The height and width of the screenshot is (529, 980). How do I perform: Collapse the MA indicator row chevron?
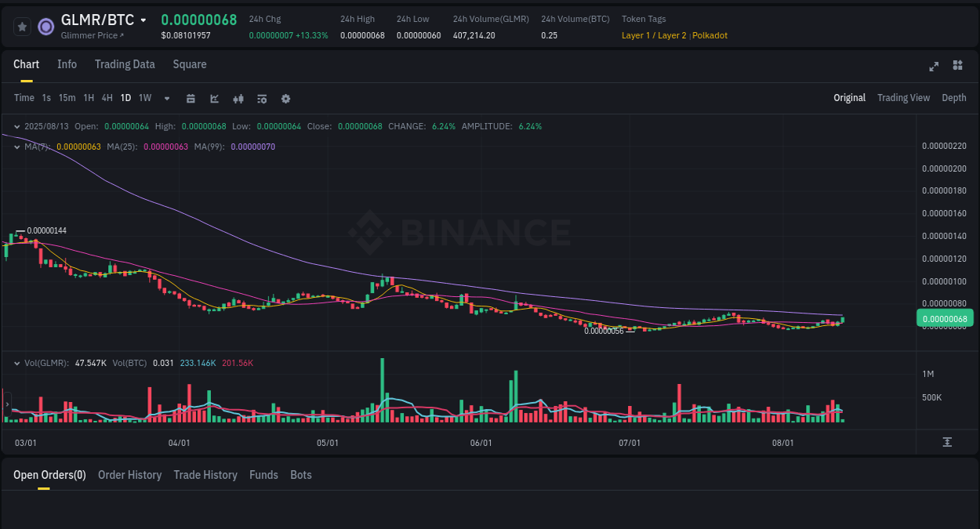click(16, 146)
